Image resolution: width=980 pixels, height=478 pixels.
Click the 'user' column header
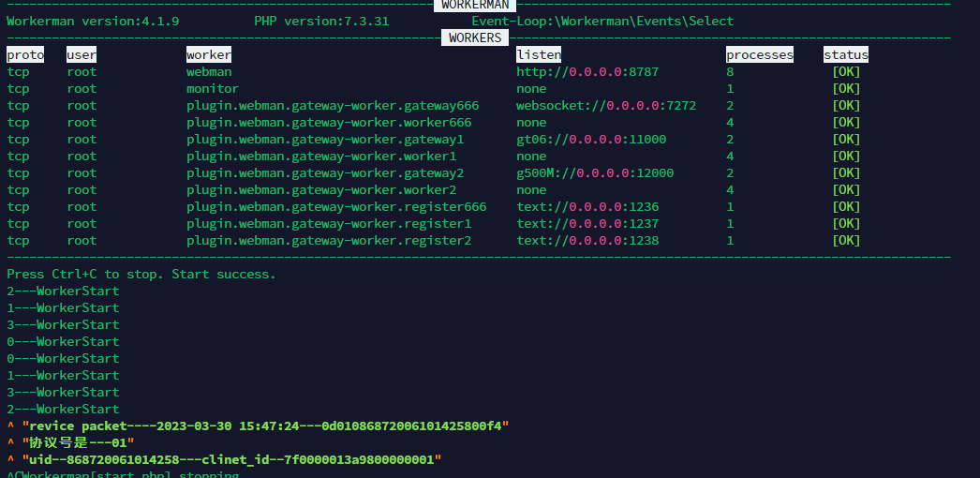click(82, 55)
